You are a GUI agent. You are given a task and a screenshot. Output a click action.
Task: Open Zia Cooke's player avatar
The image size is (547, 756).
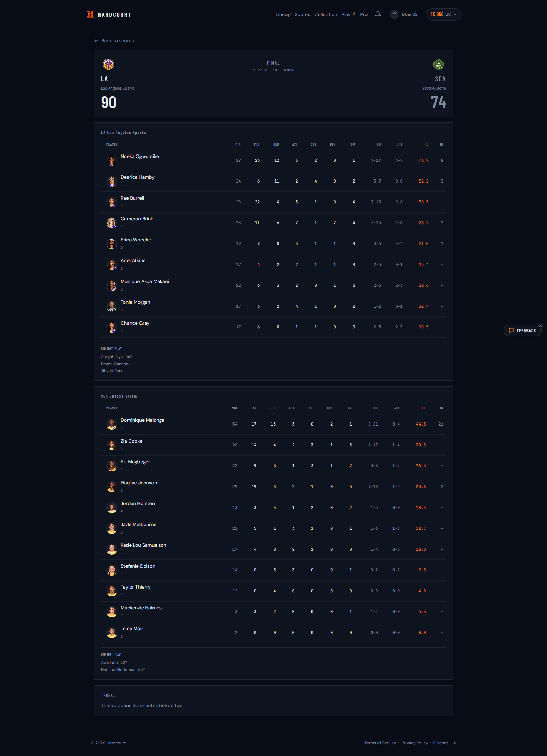point(112,445)
